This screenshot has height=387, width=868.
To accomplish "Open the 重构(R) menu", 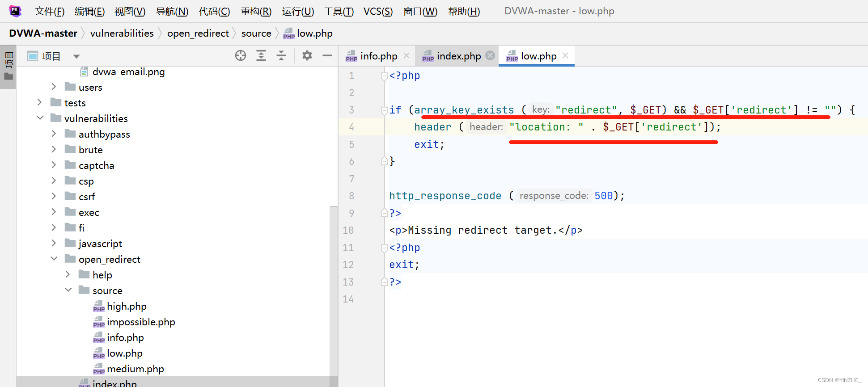I will pyautogui.click(x=256, y=11).
